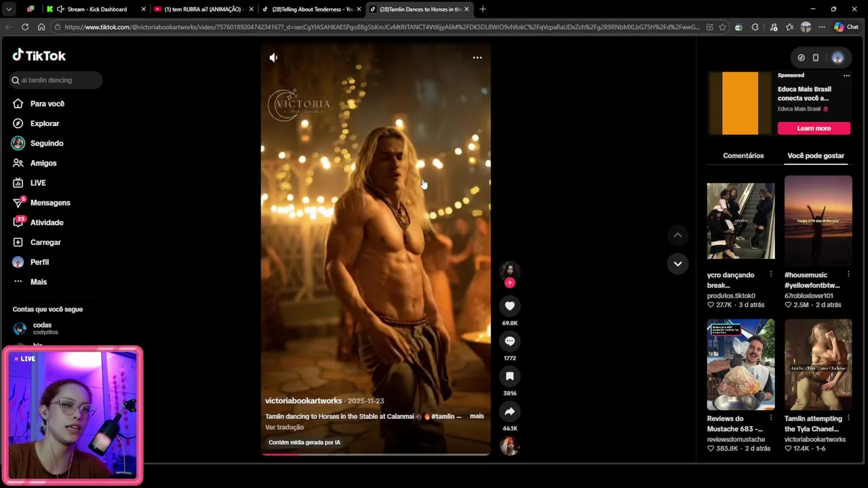Open options for #housemusic video

(848, 274)
